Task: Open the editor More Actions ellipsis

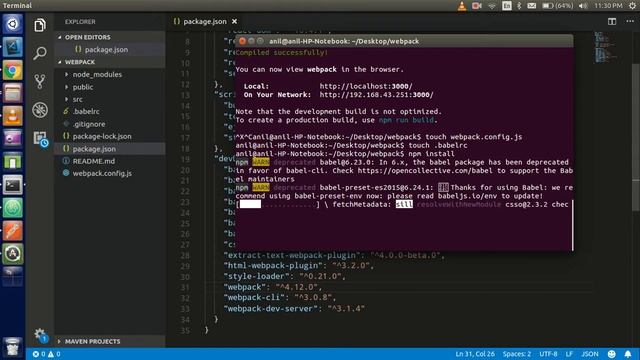Action: 630,22
